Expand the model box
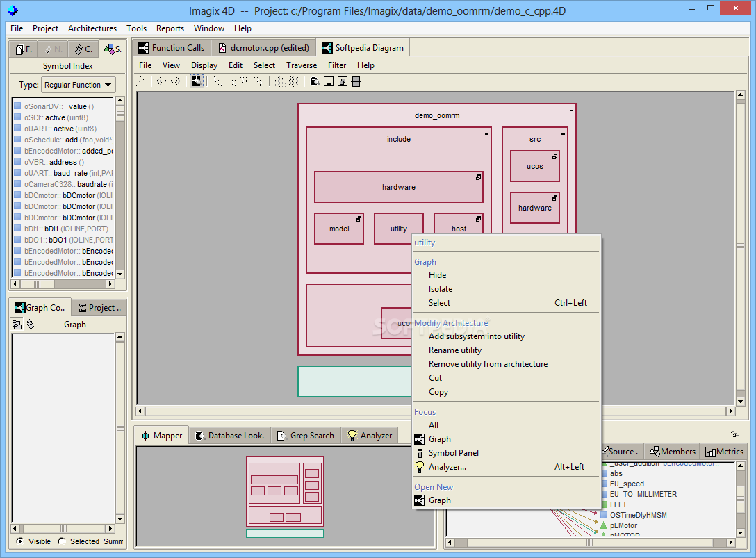 (x=359, y=219)
